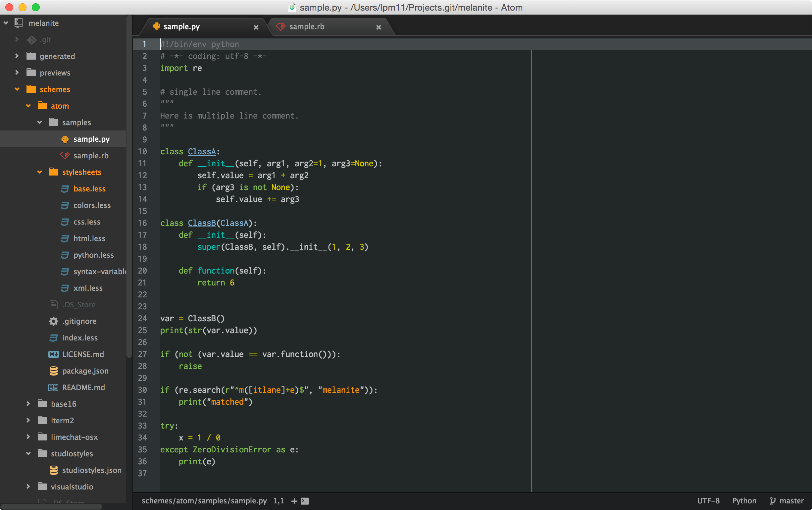Collapse the stylesheets folder chevron
Screen dimensions: 812x510
click(x=40, y=172)
